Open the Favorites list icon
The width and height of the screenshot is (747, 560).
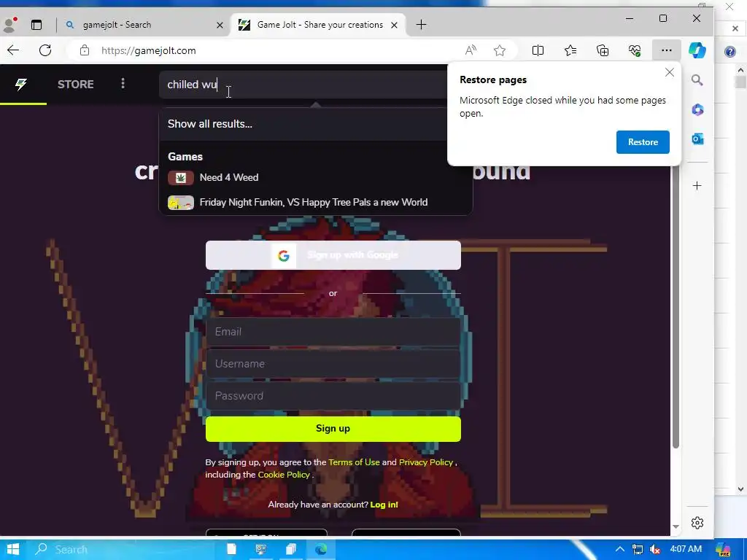click(x=570, y=50)
